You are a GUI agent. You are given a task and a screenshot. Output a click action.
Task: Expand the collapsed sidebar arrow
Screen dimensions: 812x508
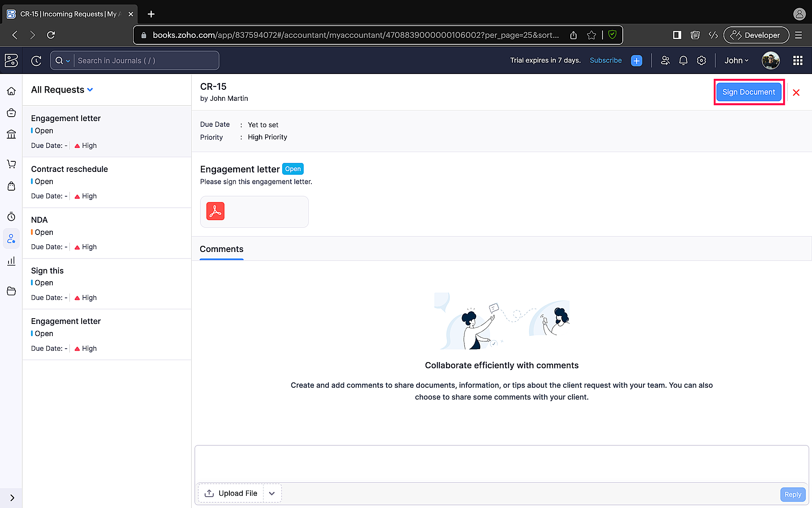point(12,498)
